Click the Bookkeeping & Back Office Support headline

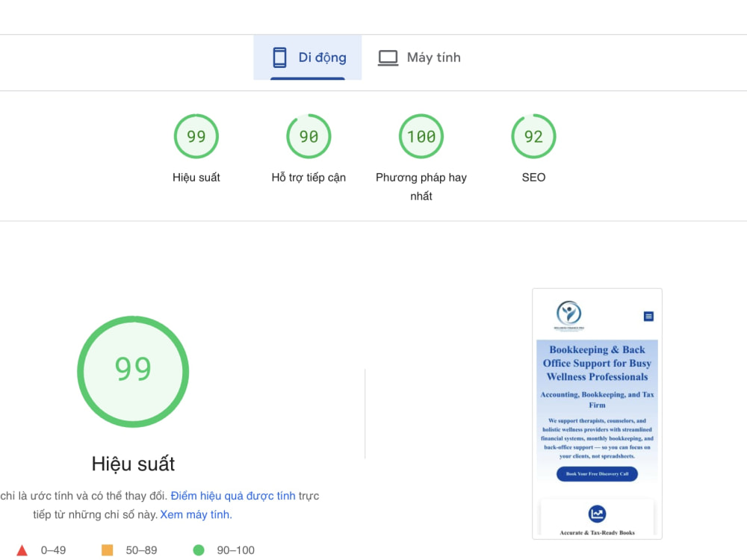[597, 364]
